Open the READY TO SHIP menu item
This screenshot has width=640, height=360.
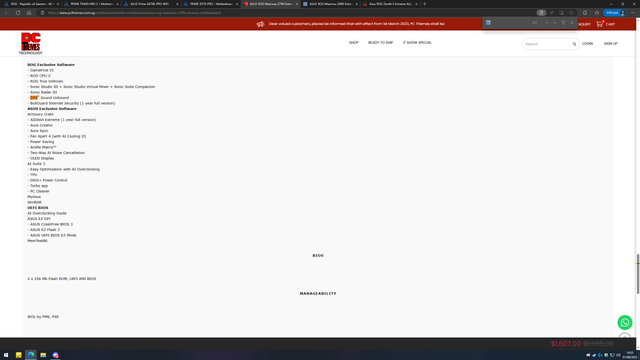(x=380, y=42)
